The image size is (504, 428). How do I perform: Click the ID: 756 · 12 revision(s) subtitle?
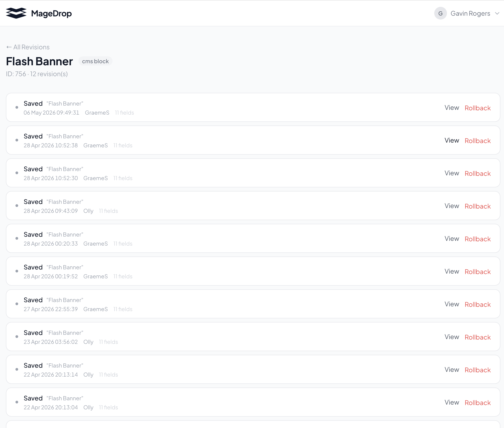[x=37, y=74]
